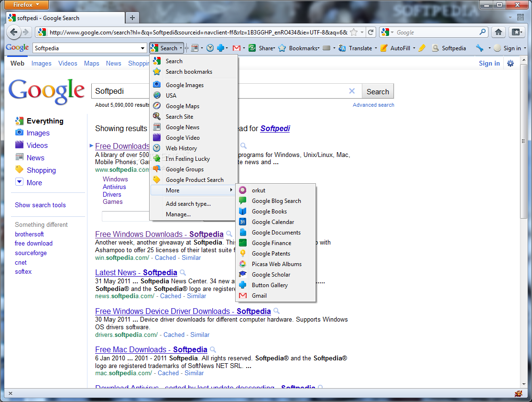The height and width of the screenshot is (402, 532).
Task: Click the page Search button
Action: 378,91
